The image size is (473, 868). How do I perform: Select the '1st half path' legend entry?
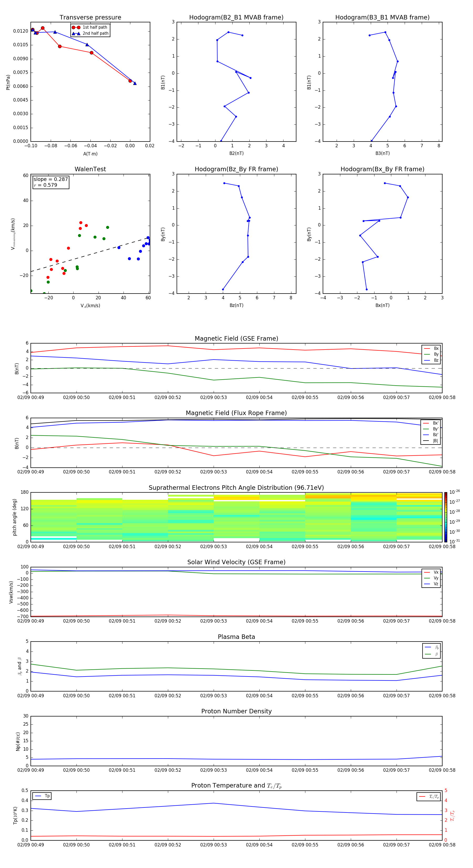tap(90, 27)
